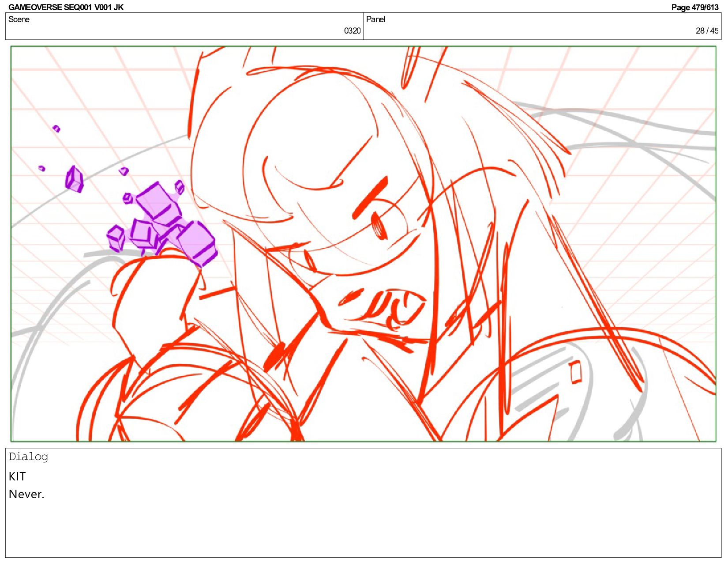This screenshot has width=728, height=563.
Task: Click the character name 'KIT'
Action: pyautogui.click(x=17, y=476)
